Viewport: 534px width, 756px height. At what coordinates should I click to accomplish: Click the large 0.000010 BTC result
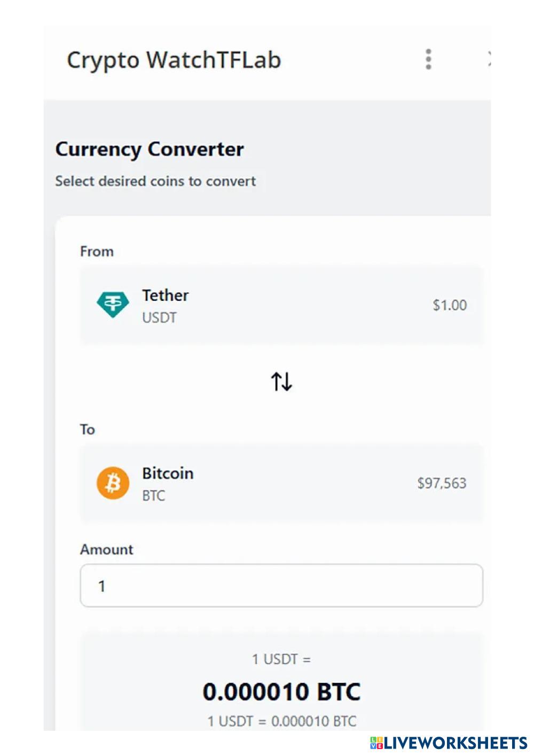281,691
